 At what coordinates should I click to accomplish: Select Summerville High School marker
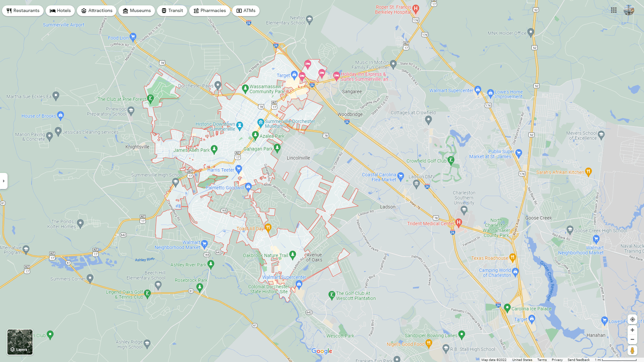coord(175,182)
